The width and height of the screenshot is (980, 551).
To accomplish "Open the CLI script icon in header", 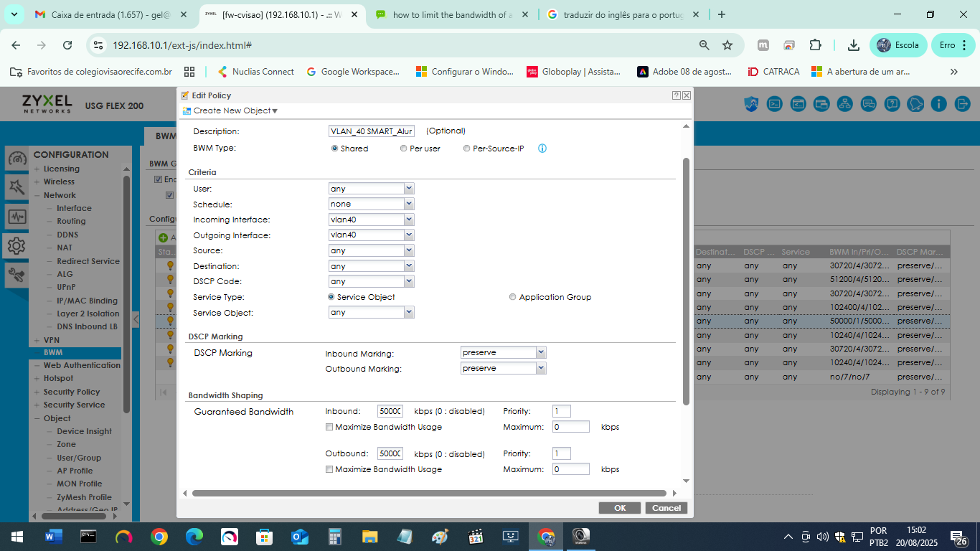I will (798, 104).
